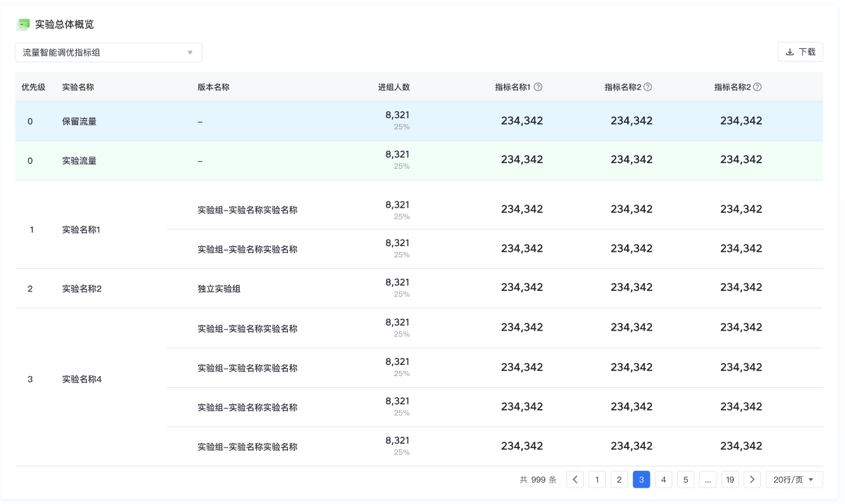Click 8,321 value in 保留流量 row
Screen dimensions: 845x504
[x=397, y=115]
